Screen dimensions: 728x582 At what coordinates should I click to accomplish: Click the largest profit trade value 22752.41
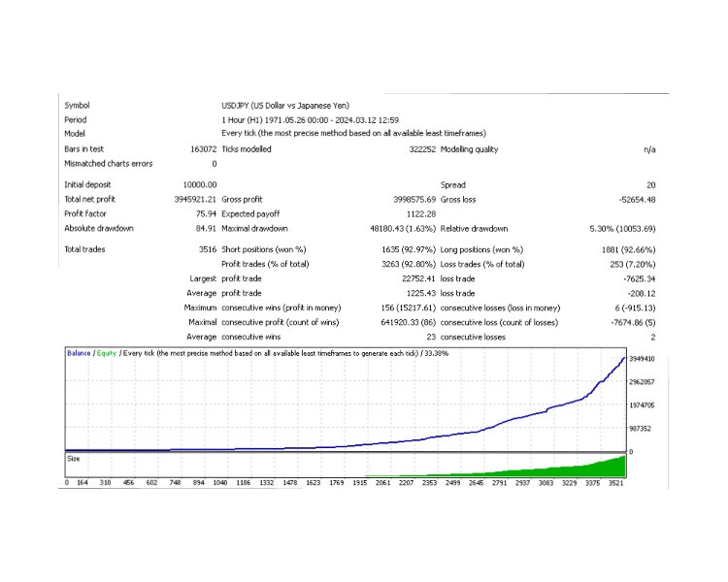418,278
